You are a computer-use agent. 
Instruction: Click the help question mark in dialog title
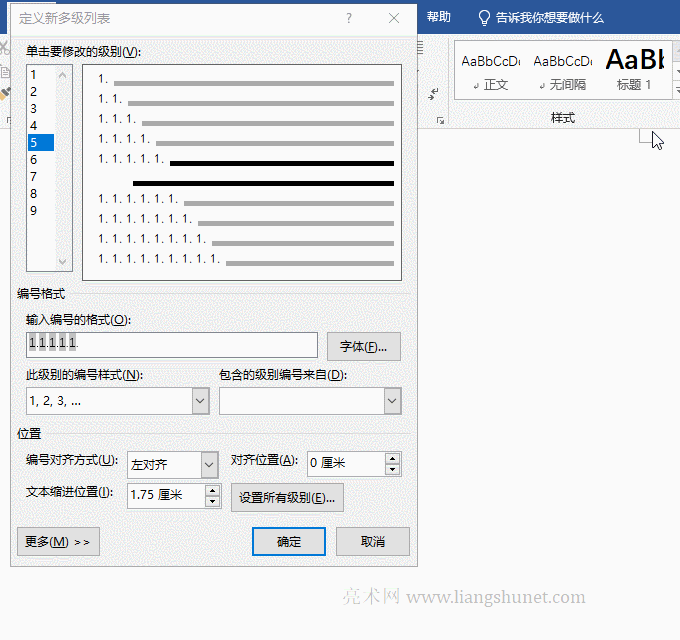point(349,18)
